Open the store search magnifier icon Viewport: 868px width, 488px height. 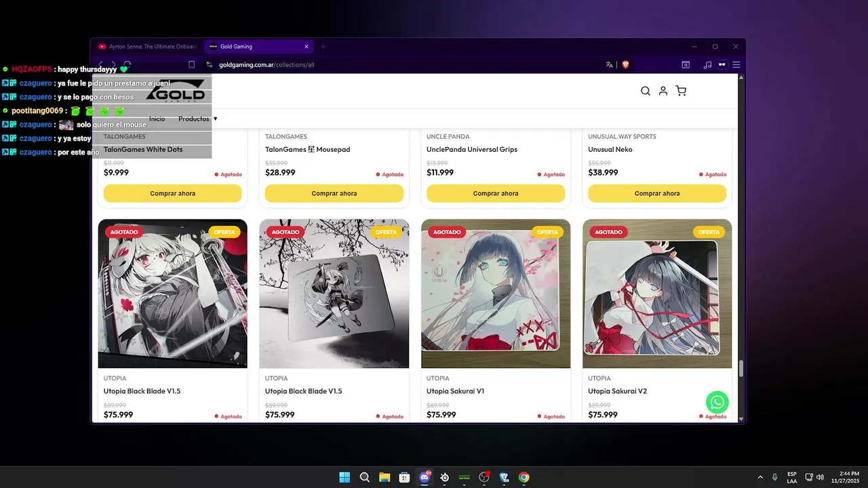[645, 91]
